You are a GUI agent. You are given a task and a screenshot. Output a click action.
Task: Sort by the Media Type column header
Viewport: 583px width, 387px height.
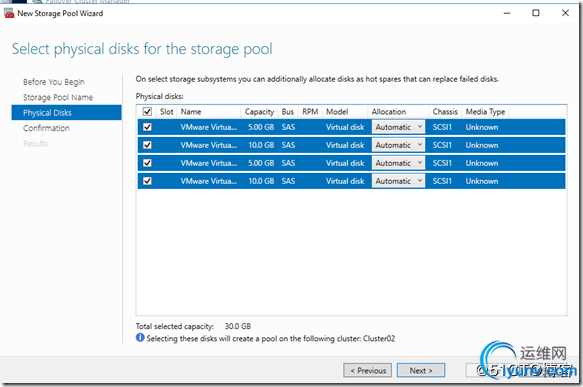[x=485, y=112]
